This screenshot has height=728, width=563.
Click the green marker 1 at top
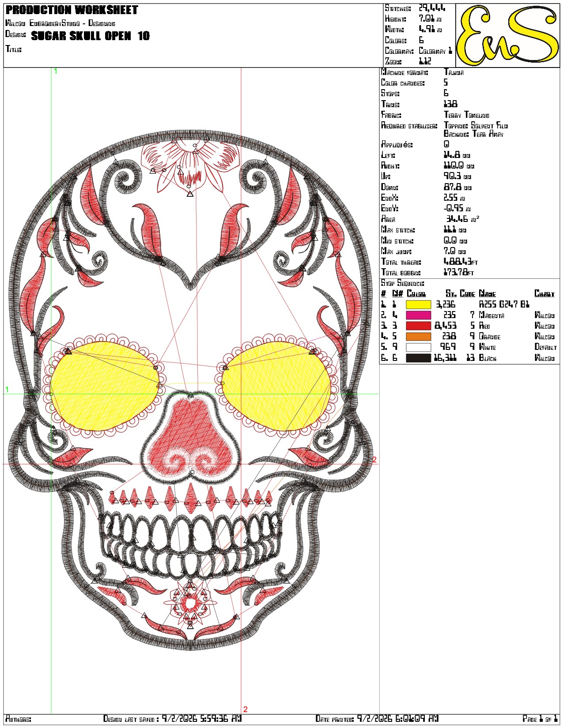click(x=56, y=71)
